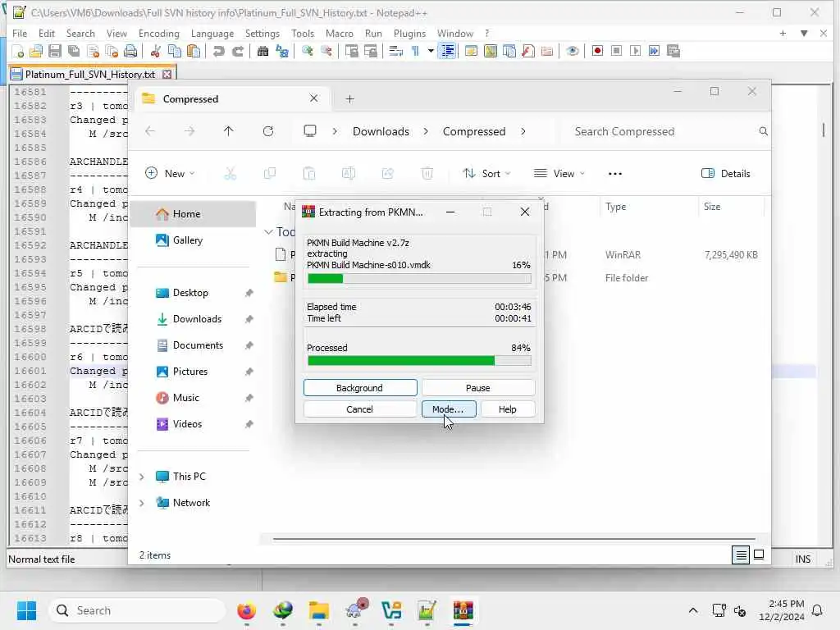The height and width of the screenshot is (630, 840).
Task: Click the file extraction progress bar at 16%
Action: click(419, 279)
